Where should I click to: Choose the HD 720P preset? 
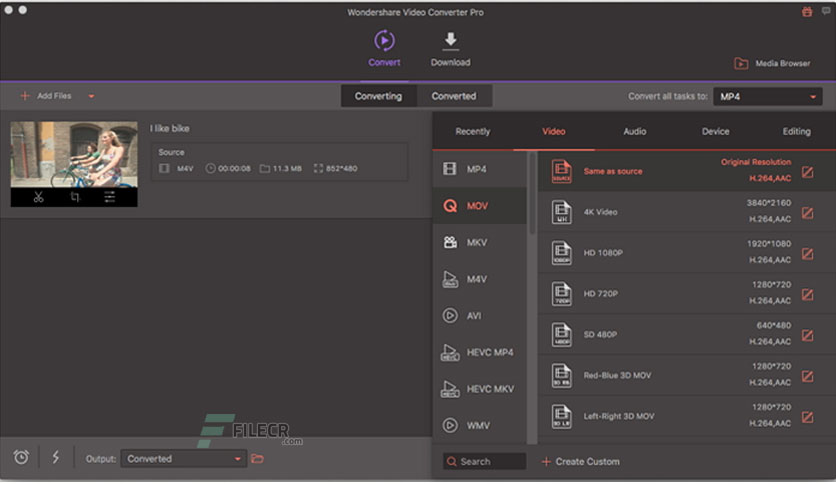[x=687, y=294]
